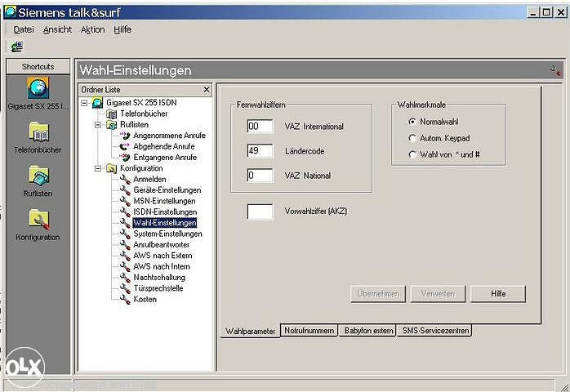Collapse the Ruflisten tree node
Viewport: 570px width, 392px height.
[98, 125]
